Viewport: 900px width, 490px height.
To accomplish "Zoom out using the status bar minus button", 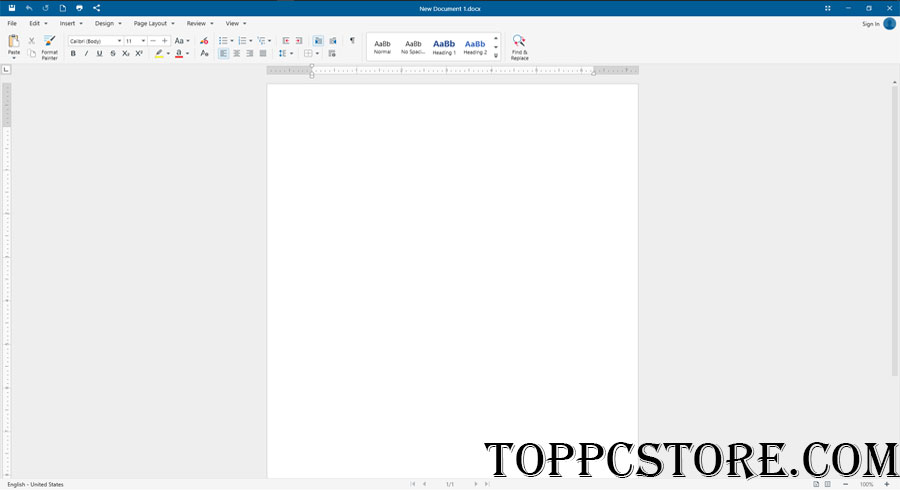I will pos(845,484).
